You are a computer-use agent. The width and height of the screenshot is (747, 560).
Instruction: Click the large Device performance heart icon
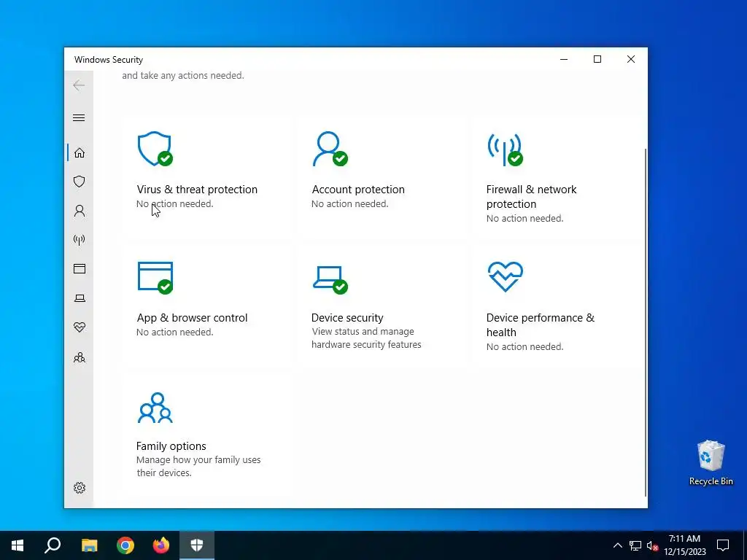coord(506,276)
